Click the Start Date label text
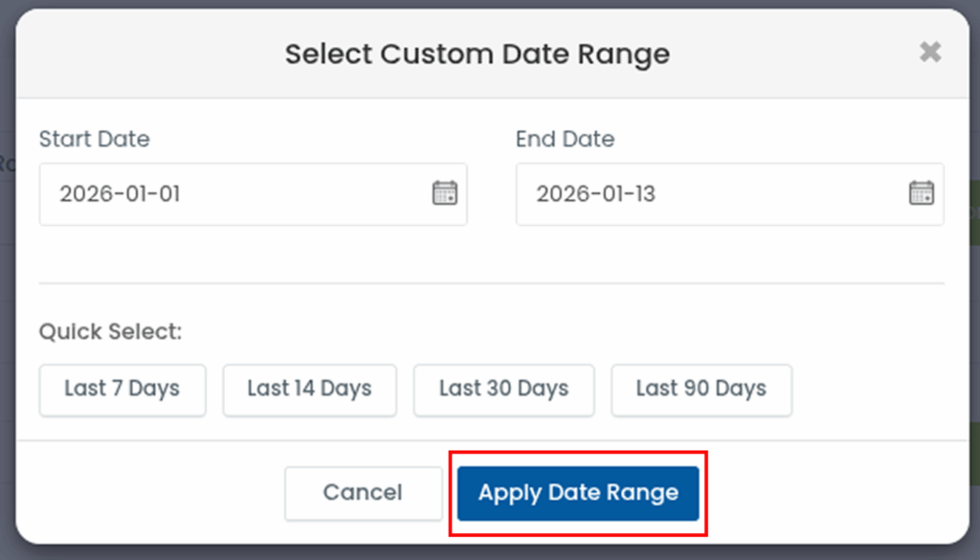 [94, 140]
